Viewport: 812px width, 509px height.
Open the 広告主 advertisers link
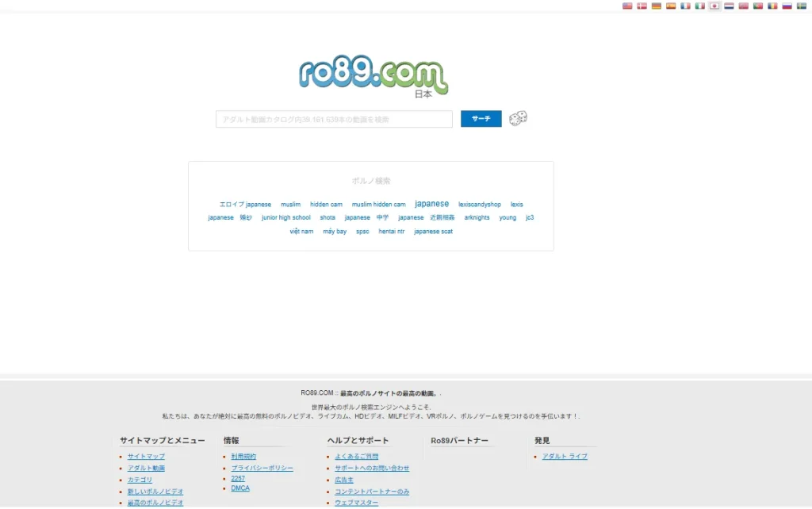pyautogui.click(x=344, y=480)
